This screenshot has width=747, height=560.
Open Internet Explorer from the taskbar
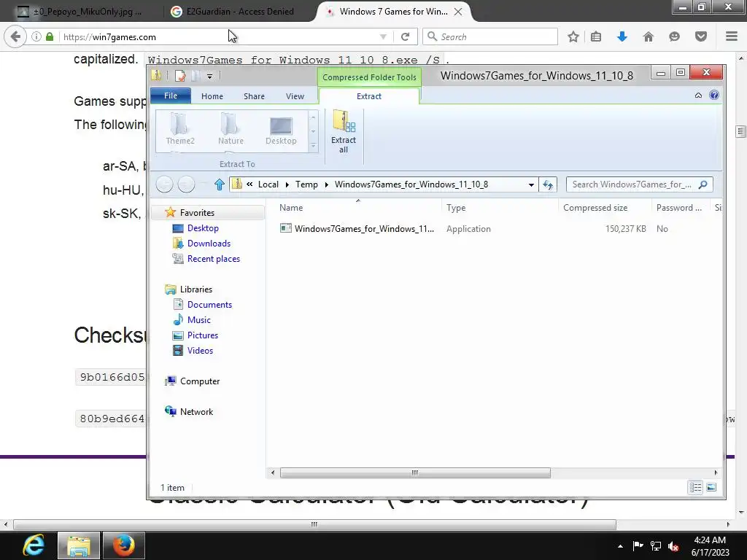coord(34,545)
